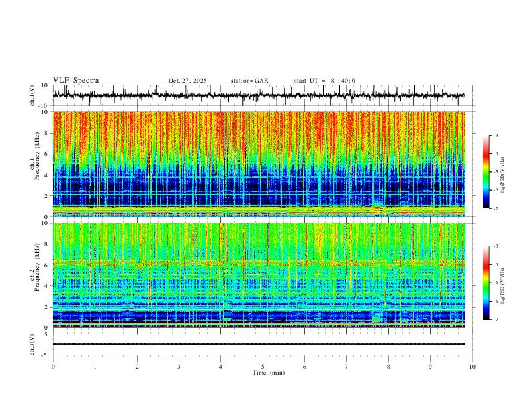Image resolution: width=532 pixels, height=411 pixels.
Task: Click the ch.3 flat black signal trace
Action: pyautogui.click(x=259, y=344)
